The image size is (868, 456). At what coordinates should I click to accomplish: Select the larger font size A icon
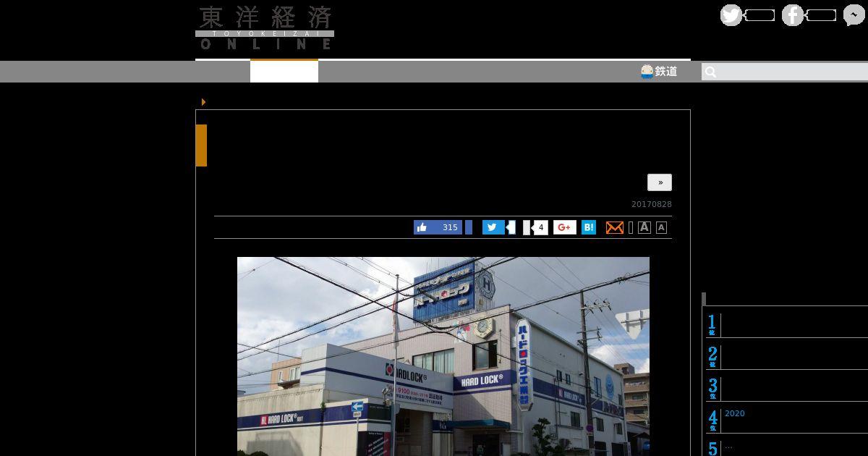644,227
